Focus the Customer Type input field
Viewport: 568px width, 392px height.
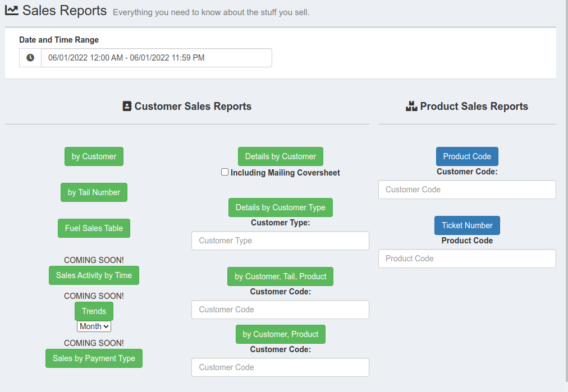(280, 241)
